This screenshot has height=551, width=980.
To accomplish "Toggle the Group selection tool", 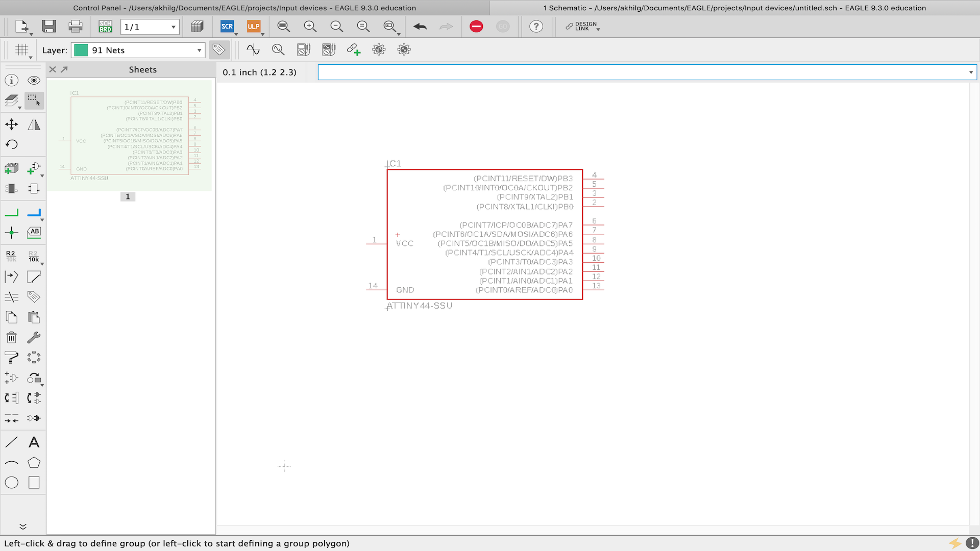I will 34,101.
